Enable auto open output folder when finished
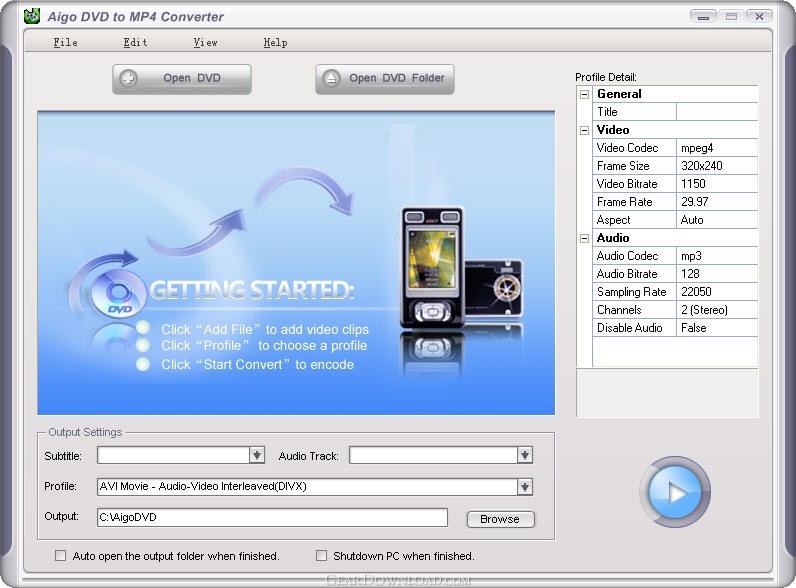The image size is (796, 588). pyautogui.click(x=61, y=556)
